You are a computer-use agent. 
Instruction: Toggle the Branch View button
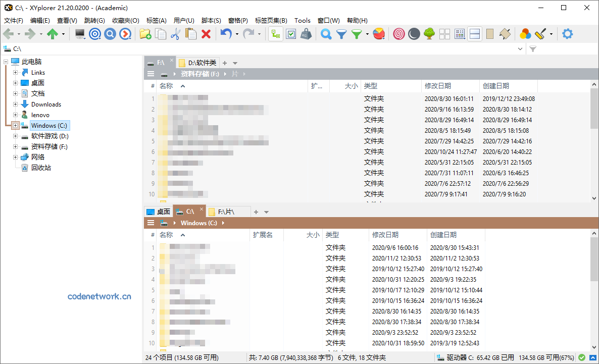click(275, 34)
